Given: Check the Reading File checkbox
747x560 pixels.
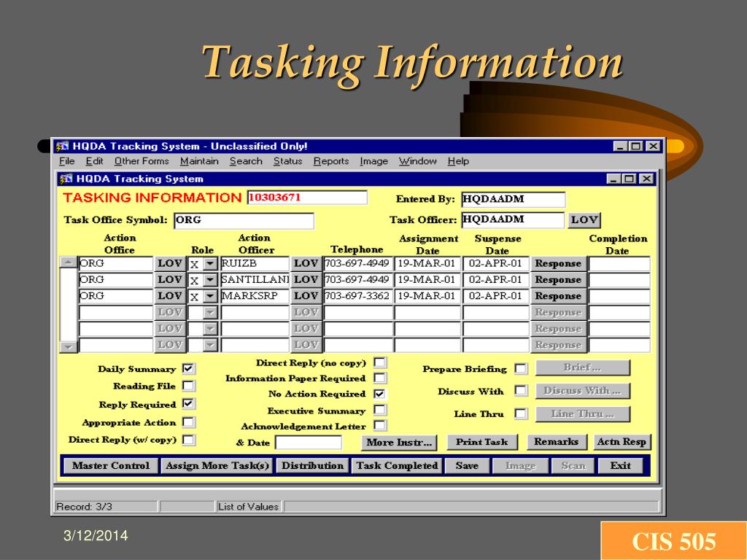Looking at the screenshot, I should [189, 386].
